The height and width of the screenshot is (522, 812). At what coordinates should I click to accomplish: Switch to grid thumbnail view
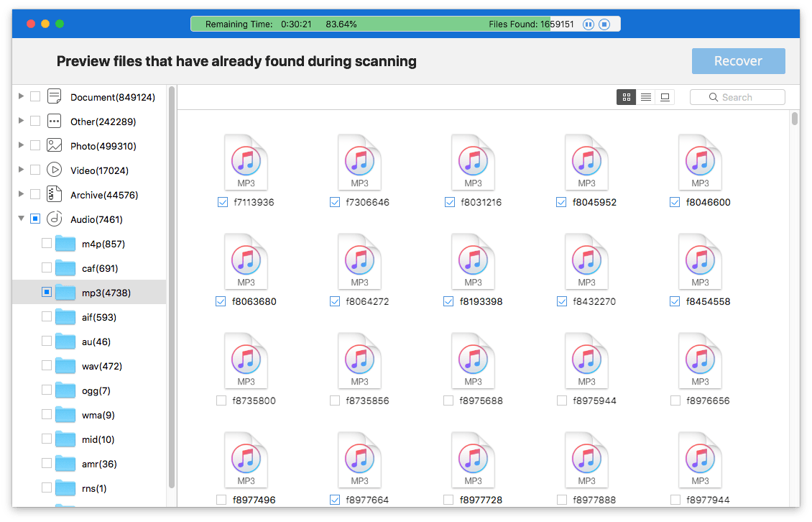coord(626,97)
